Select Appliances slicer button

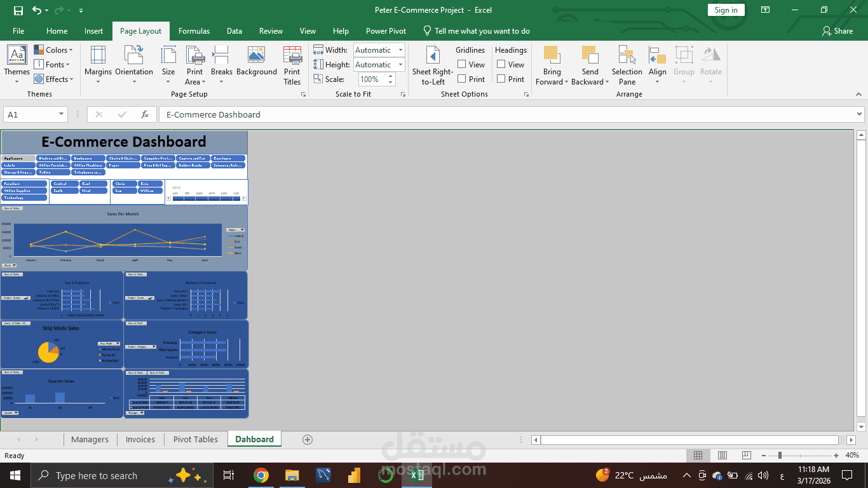pyautogui.click(x=18, y=158)
